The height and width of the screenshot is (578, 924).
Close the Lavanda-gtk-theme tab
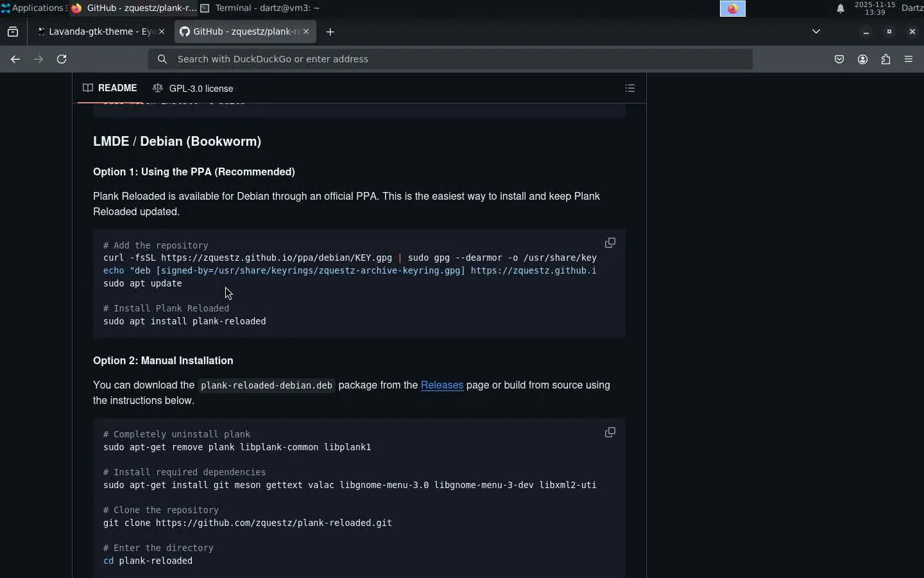(x=162, y=31)
